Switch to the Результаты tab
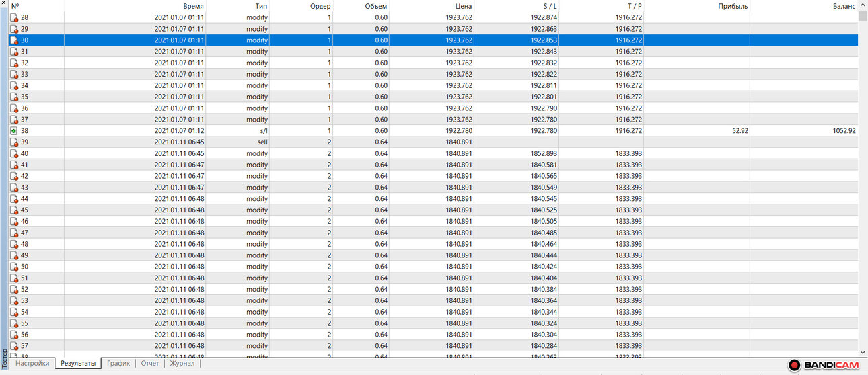868x375 pixels. [x=78, y=364]
